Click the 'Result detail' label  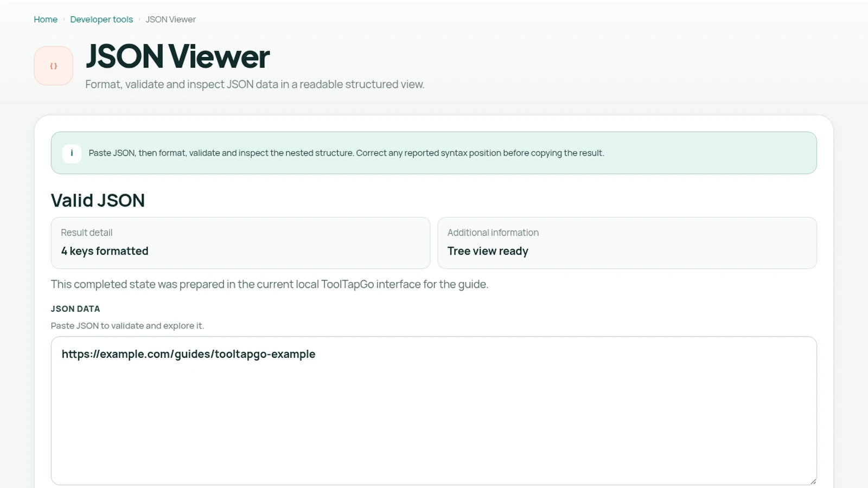87,233
